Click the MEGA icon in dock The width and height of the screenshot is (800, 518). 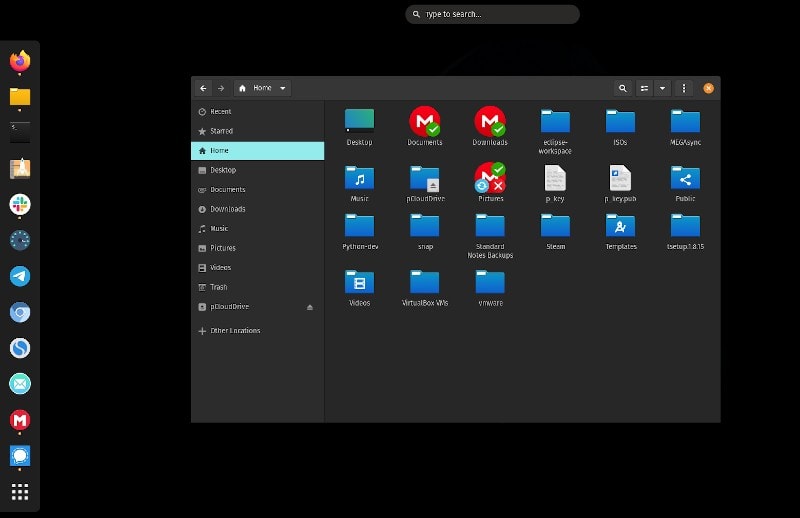pos(20,420)
